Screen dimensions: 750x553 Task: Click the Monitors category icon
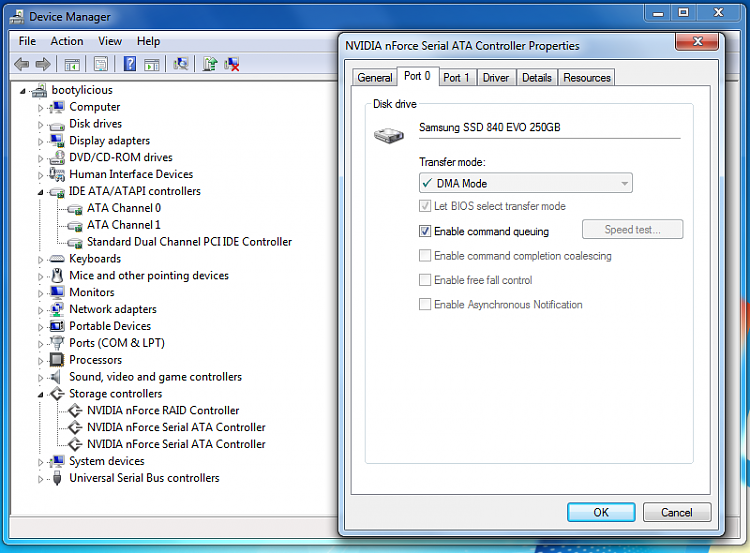[x=57, y=292]
